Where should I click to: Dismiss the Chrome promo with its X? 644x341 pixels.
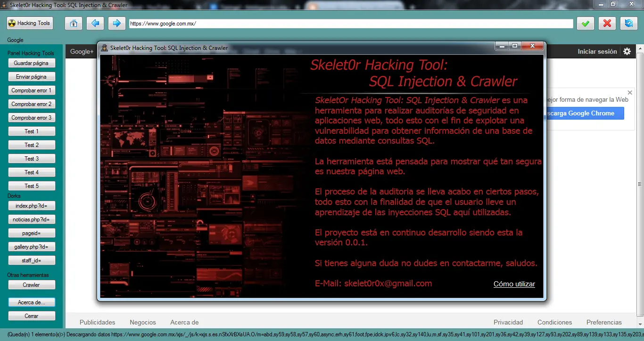(630, 93)
